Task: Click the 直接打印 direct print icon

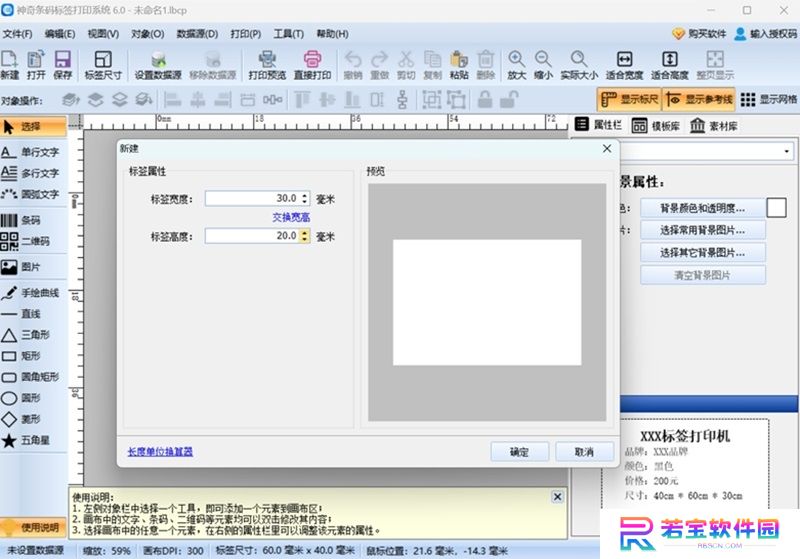Action: coord(312,65)
